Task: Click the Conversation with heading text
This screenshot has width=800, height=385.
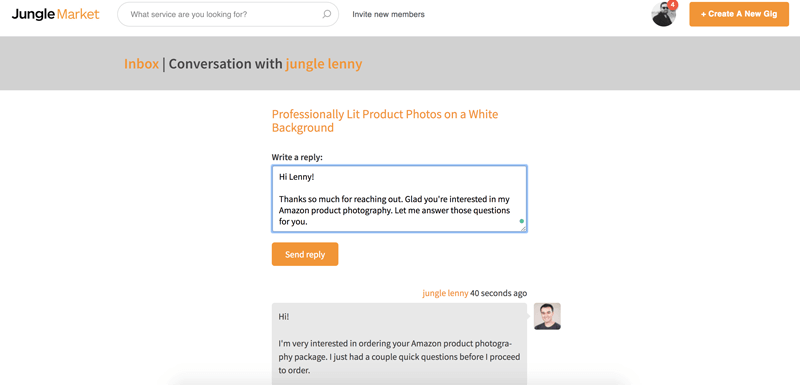Action: click(x=225, y=64)
